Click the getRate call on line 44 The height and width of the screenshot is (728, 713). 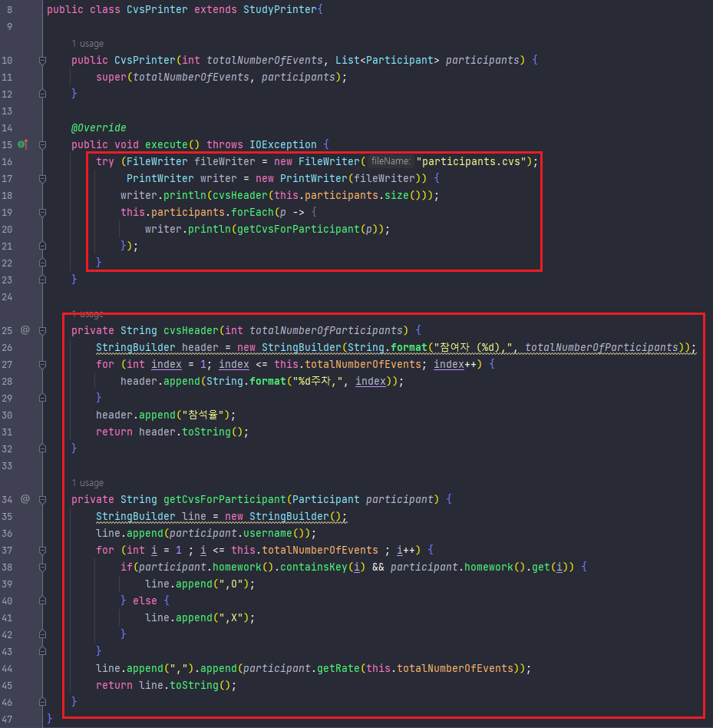click(x=338, y=669)
